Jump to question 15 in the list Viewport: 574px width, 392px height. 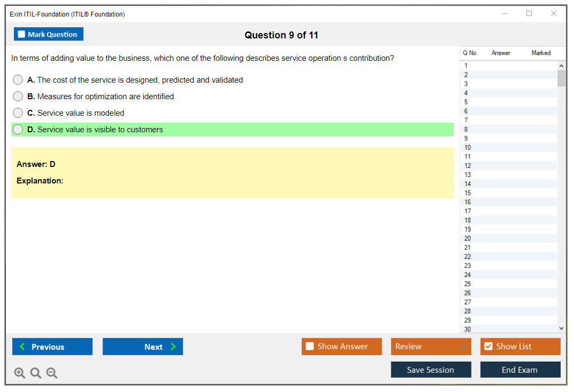[468, 193]
